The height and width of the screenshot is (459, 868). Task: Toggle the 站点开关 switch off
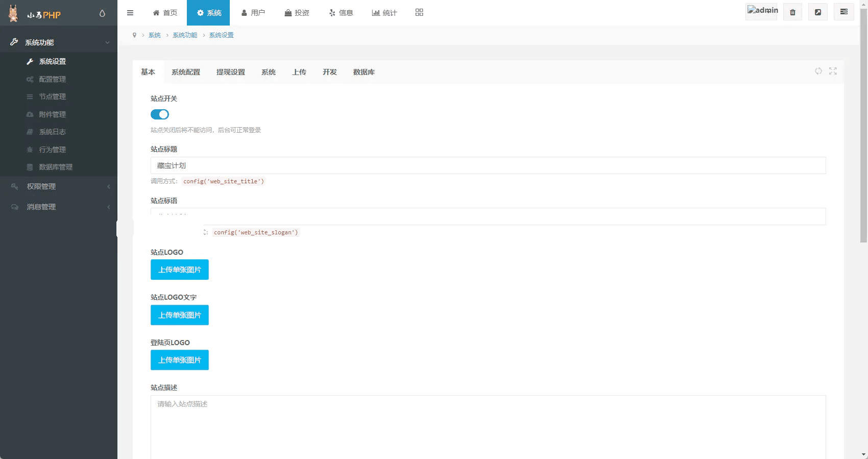point(160,114)
